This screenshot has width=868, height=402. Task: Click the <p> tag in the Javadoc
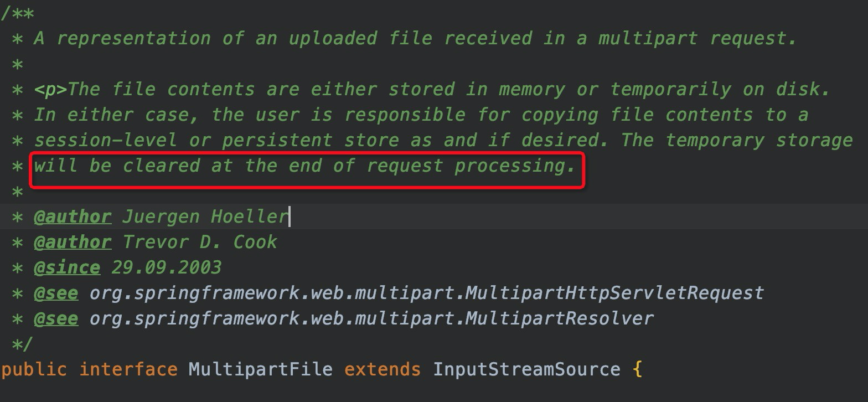(x=50, y=89)
